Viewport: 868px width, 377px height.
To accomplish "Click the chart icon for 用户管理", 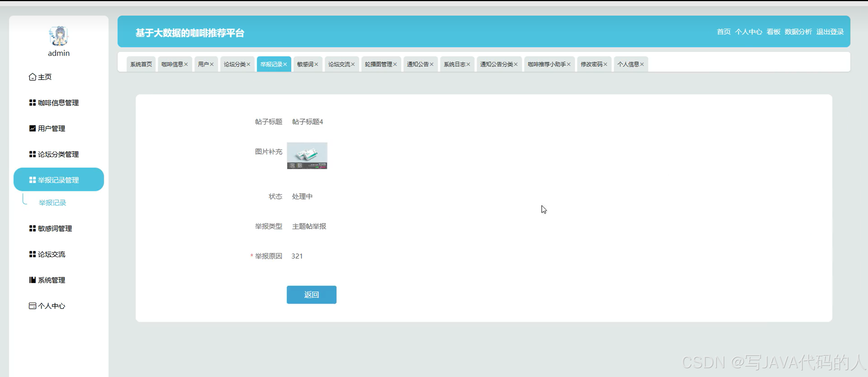I will tap(32, 128).
